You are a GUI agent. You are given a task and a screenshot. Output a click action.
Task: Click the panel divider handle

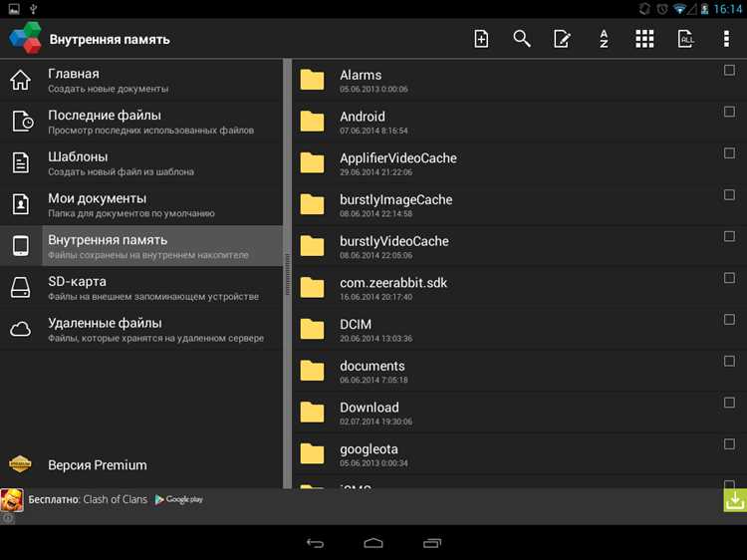[x=287, y=274]
